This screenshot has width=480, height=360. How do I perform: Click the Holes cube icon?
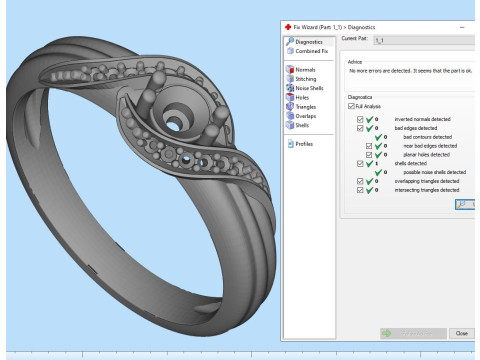[x=290, y=97]
